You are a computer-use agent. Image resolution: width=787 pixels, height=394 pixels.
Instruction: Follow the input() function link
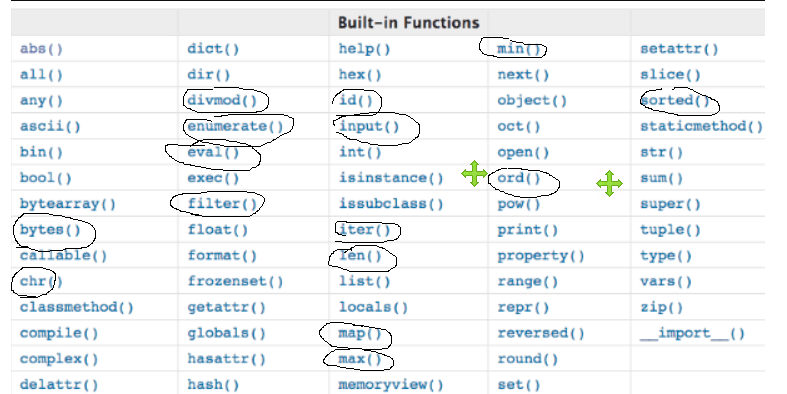click(x=369, y=126)
